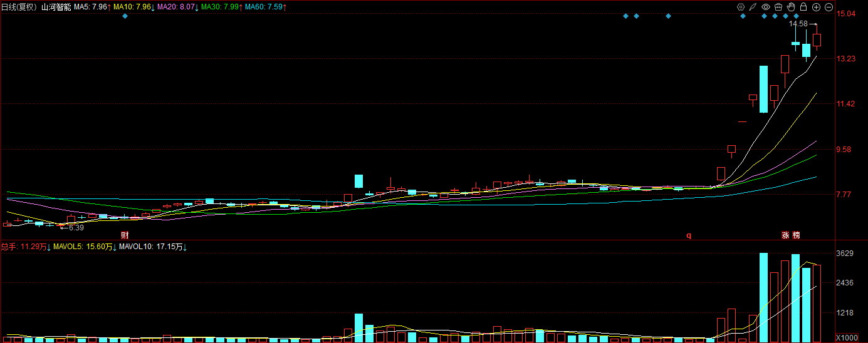This screenshot has height=343, width=868.
Task: Select the MA10: 7.96 indicator label
Action: point(134,7)
